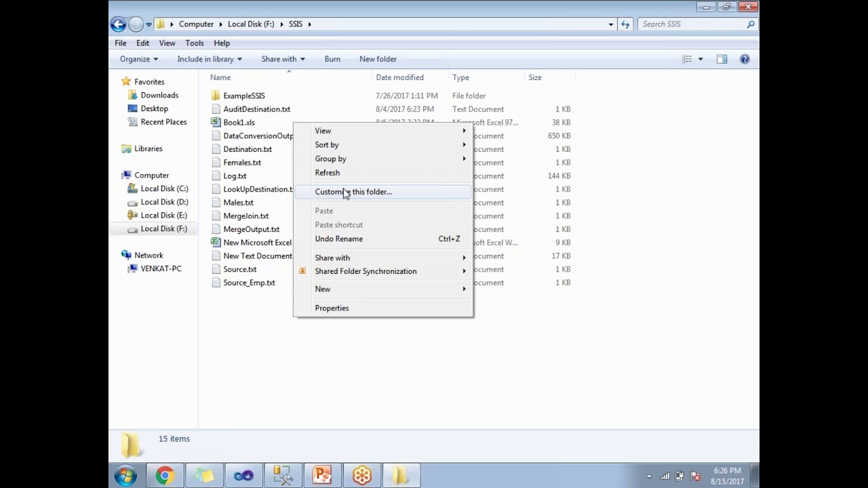The height and width of the screenshot is (488, 868).
Task: Expand the context menu View submenu
Action: pos(383,131)
